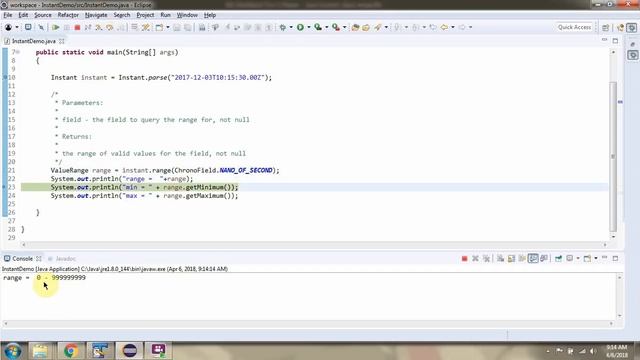Minimize the Console view panel

pyautogui.click(x=604, y=258)
